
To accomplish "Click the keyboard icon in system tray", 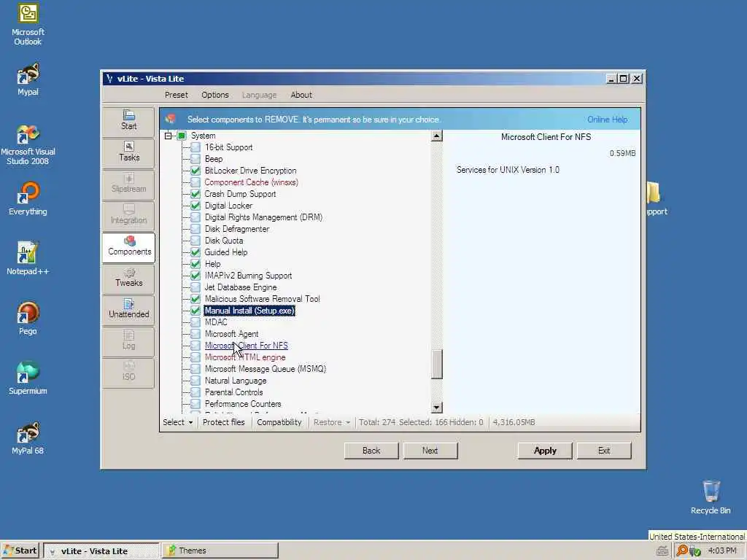I will (662, 551).
